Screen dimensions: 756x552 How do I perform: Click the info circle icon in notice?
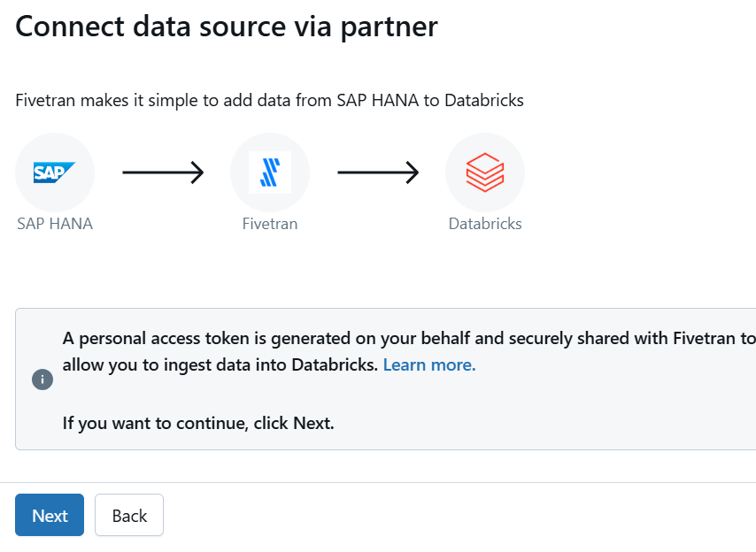tap(42, 379)
